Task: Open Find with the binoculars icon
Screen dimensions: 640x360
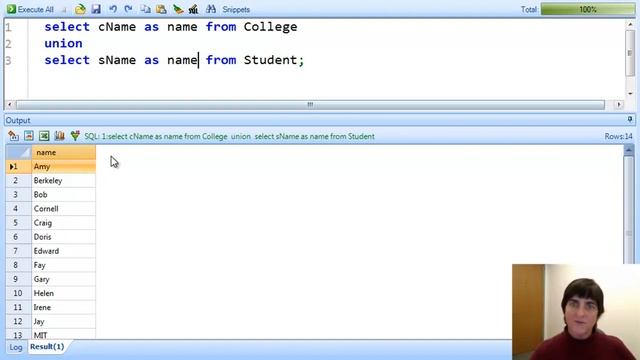Action: pyautogui.click(x=211, y=9)
